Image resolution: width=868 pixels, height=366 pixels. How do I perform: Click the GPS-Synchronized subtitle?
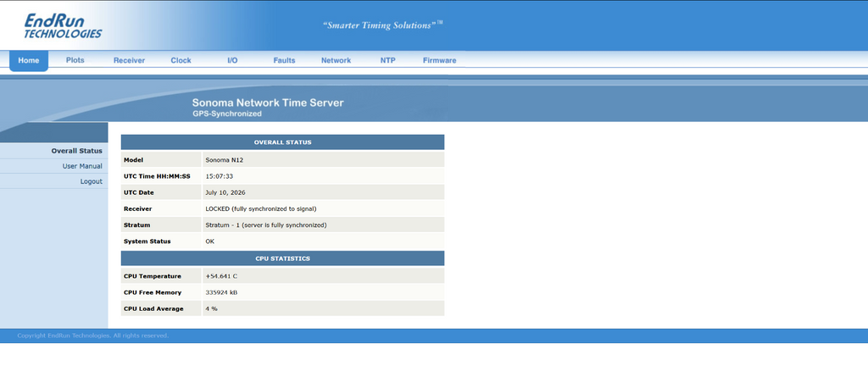(x=227, y=114)
